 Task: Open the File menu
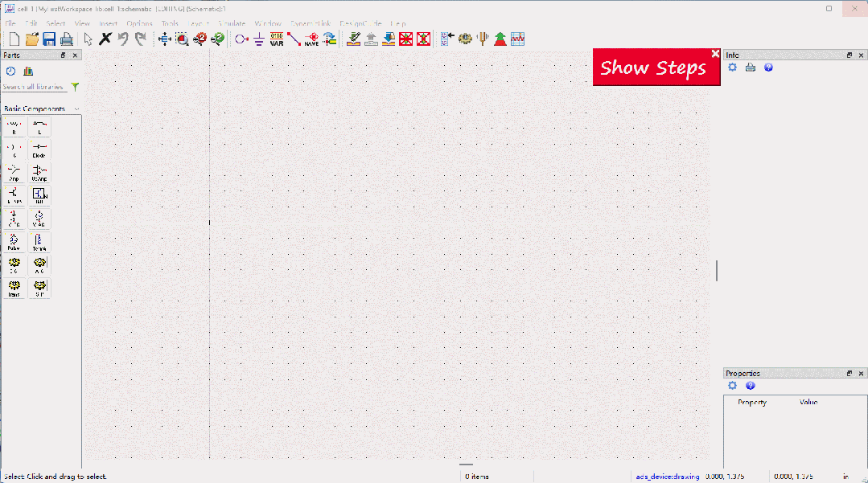coord(10,23)
